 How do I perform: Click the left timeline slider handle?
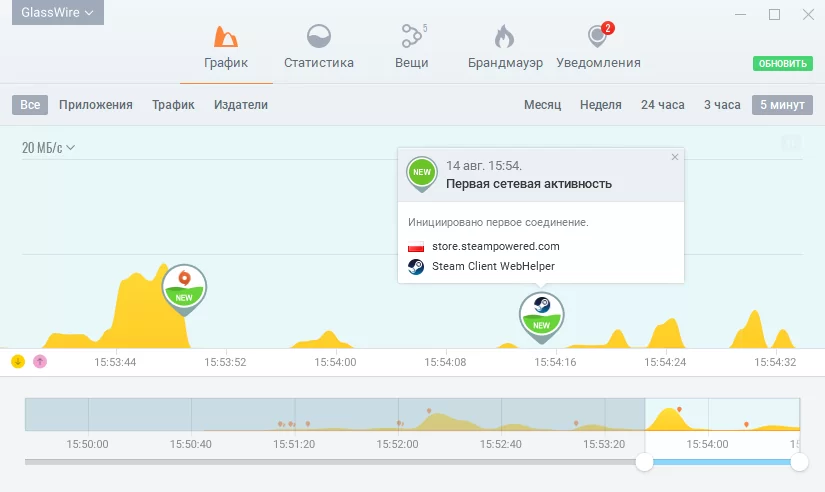[x=645, y=462]
